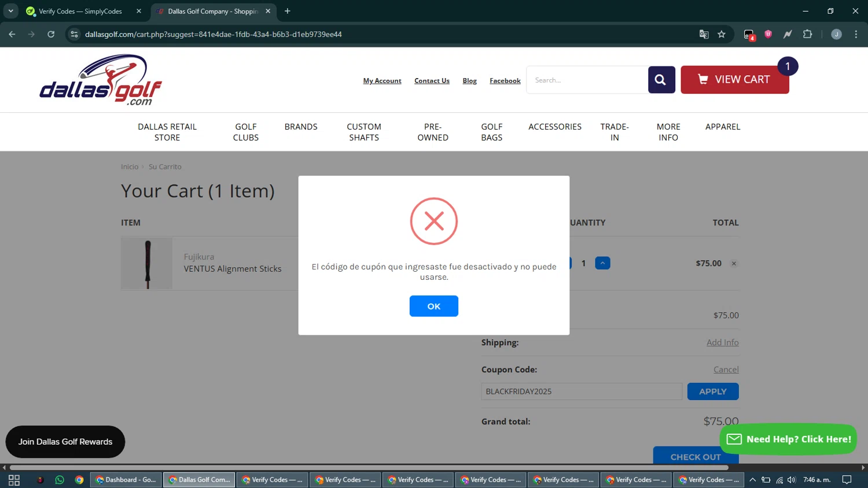Open the Contact Us link

click(432, 81)
